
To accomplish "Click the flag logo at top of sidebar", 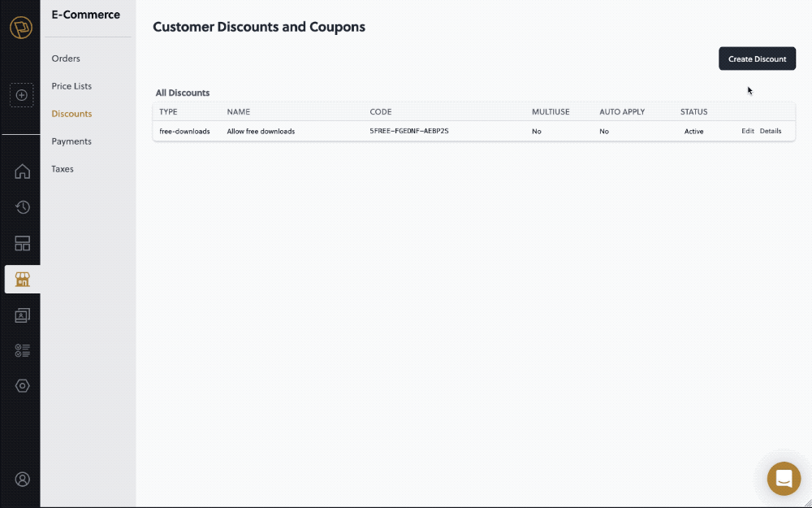I will pos(21,28).
